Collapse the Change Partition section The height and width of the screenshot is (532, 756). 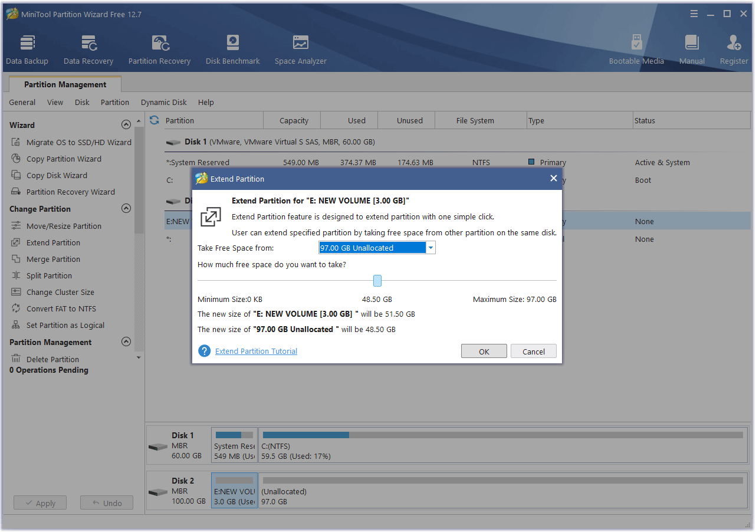126,209
